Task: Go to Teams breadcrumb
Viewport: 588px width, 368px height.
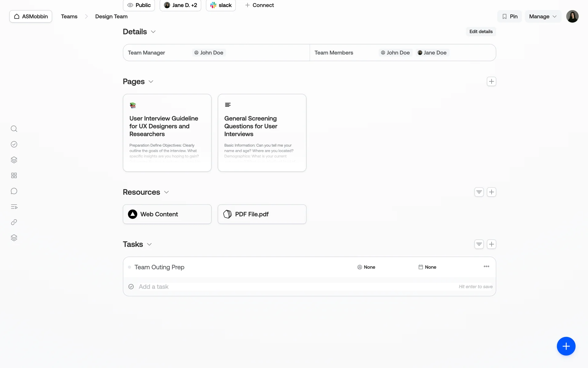Action: click(x=69, y=17)
